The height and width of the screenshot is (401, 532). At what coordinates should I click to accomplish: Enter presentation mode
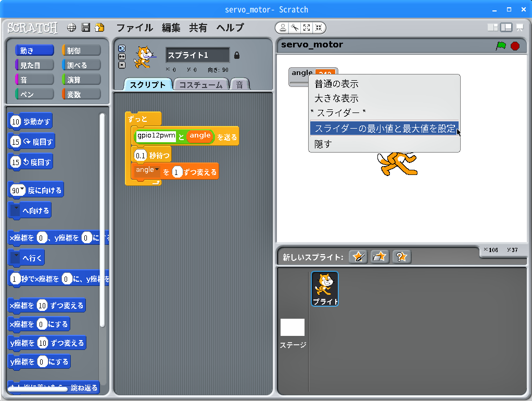point(520,28)
